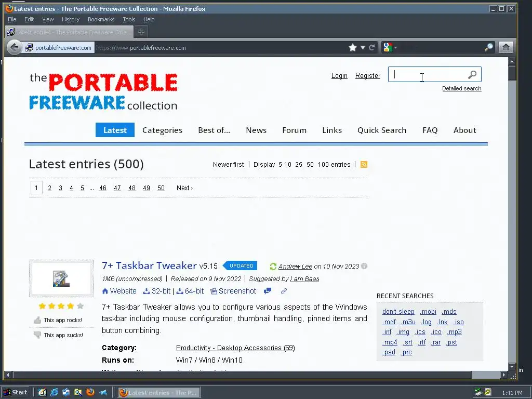Screen dimensions: 532x399
Task: Open the Tools menu
Action: pos(129,19)
